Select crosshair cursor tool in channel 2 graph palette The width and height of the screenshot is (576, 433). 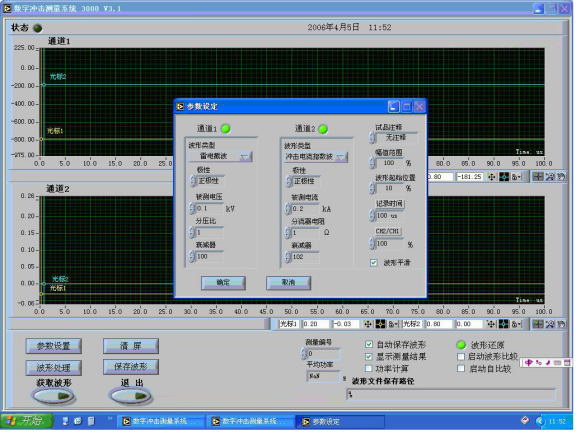point(538,324)
